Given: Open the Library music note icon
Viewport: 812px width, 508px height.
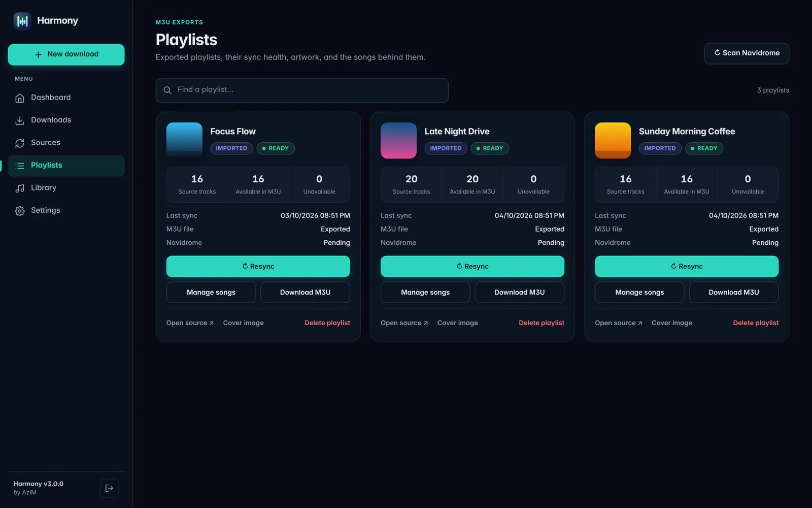Looking at the screenshot, I should [20, 188].
